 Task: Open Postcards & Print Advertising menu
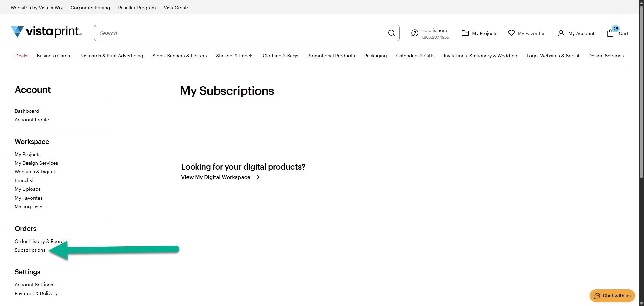click(x=111, y=56)
